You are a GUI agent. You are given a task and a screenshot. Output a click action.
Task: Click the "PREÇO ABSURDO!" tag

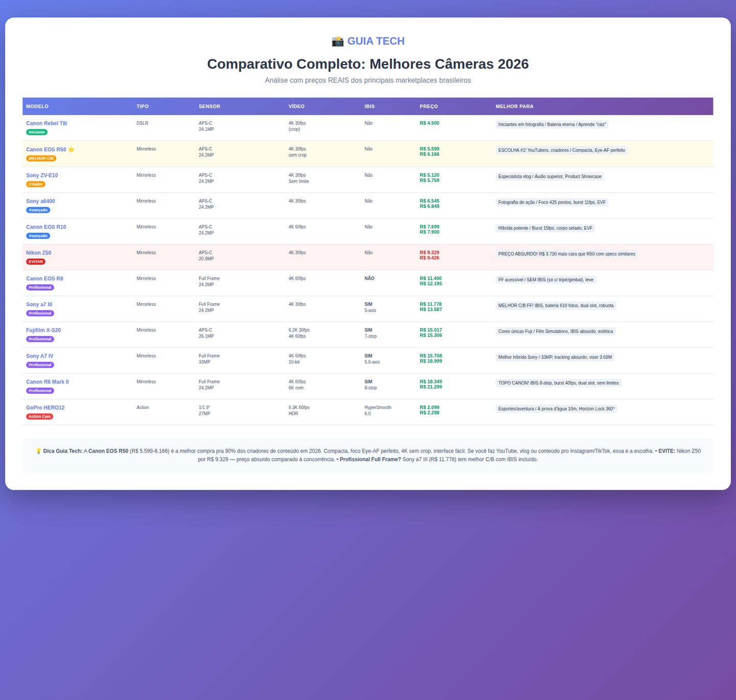click(x=567, y=254)
